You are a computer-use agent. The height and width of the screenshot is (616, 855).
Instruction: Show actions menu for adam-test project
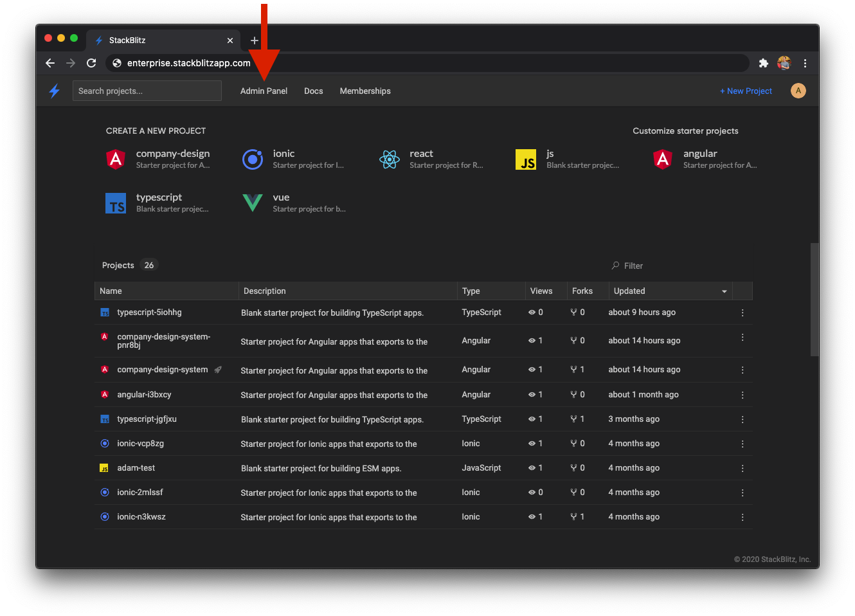[742, 468]
